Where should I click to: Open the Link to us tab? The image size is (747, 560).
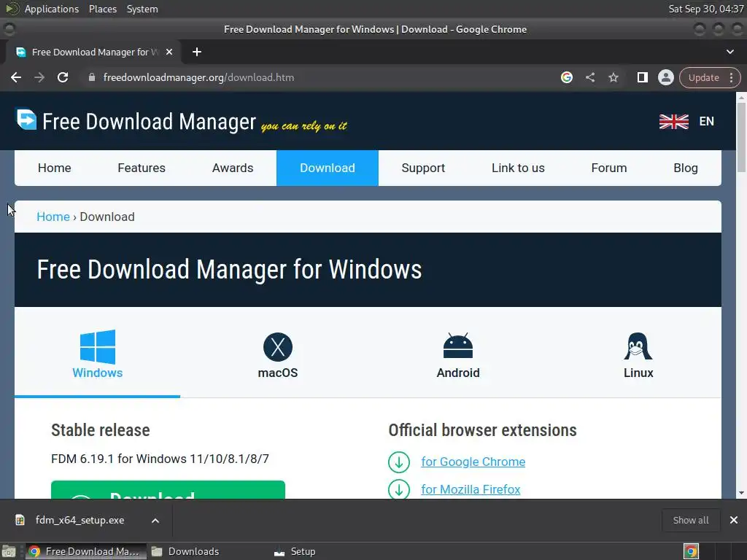click(x=518, y=168)
